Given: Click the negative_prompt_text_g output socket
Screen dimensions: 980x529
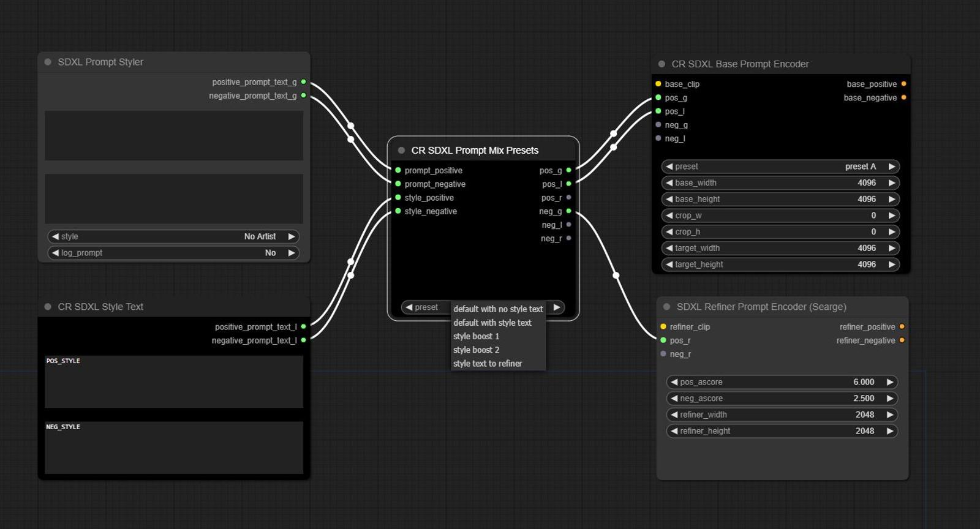Looking at the screenshot, I should tap(303, 96).
